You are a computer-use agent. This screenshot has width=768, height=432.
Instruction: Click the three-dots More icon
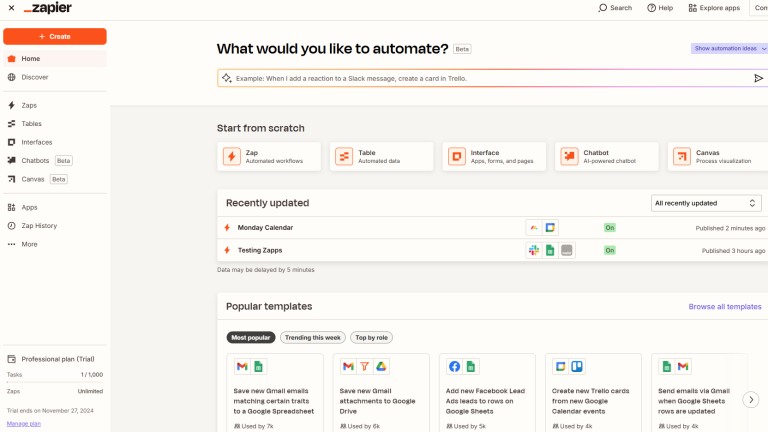pos(12,244)
